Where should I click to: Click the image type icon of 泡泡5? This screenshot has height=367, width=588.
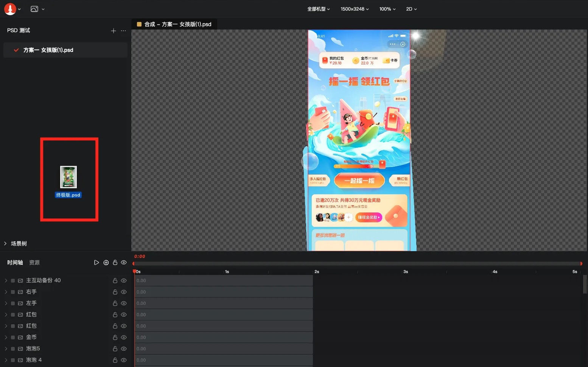tap(20, 349)
